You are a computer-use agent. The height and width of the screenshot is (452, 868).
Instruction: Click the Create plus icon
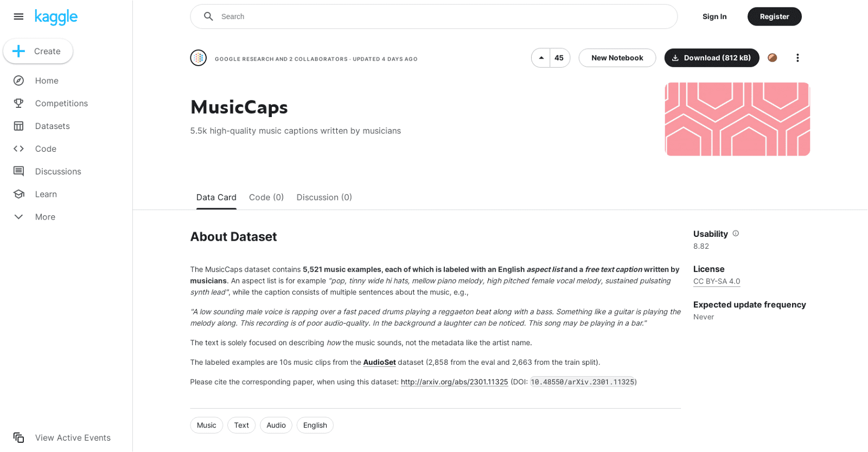18,51
